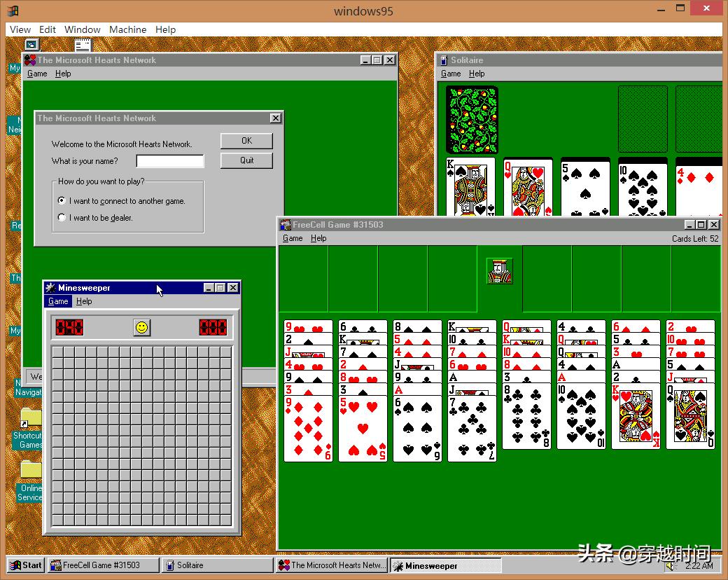The height and width of the screenshot is (580, 728).
Task: Click the volume speaker tray icon
Action: point(670,565)
